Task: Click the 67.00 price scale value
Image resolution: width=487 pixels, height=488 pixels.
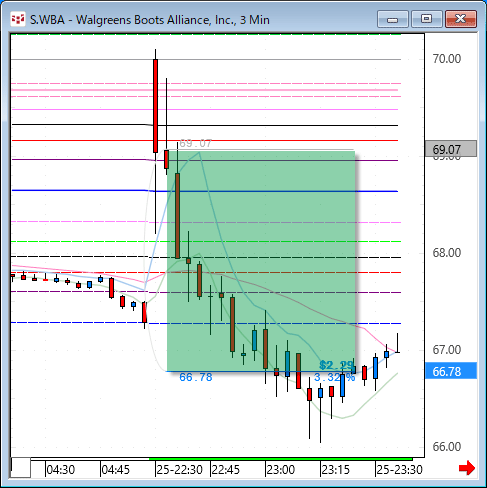Action: (447, 350)
